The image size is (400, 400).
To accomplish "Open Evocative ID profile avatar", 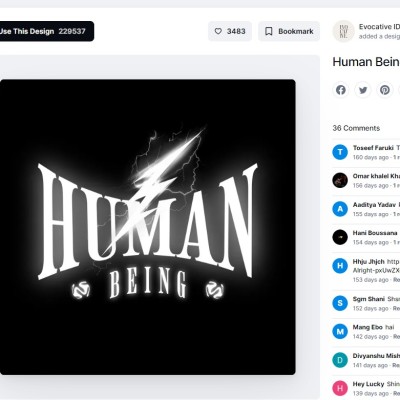I will (x=343, y=31).
